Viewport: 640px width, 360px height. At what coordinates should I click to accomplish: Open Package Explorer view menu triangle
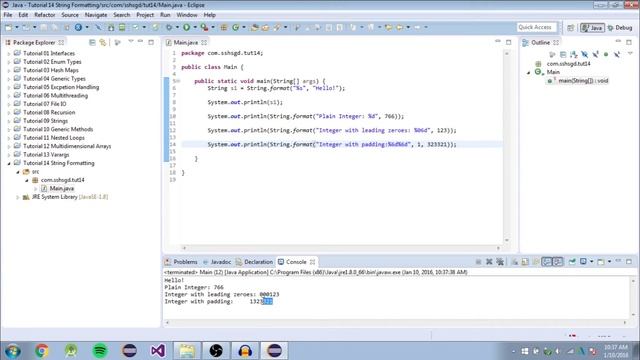(x=131, y=42)
